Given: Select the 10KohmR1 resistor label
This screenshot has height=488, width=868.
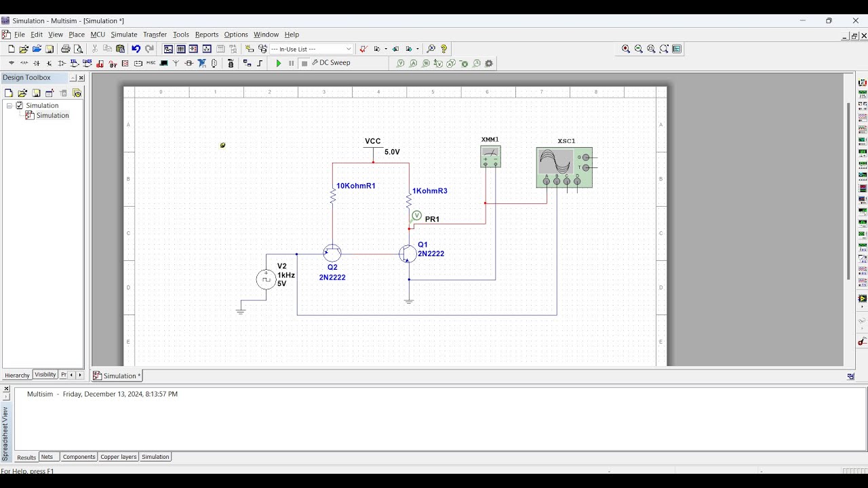Looking at the screenshot, I should pyautogui.click(x=356, y=186).
